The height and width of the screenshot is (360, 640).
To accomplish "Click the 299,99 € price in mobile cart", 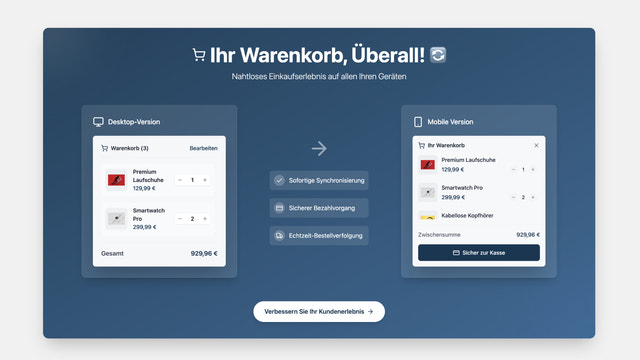I will 453,198.
